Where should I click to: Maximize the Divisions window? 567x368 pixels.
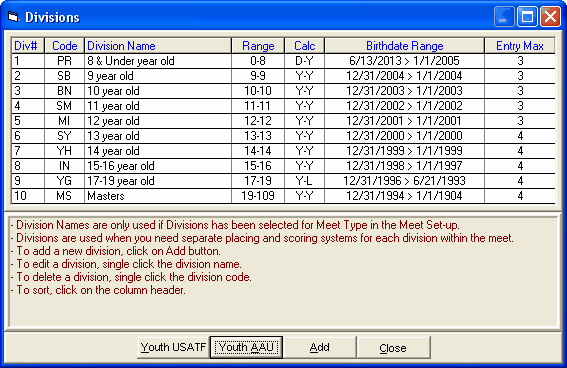pyautogui.click(x=527, y=17)
